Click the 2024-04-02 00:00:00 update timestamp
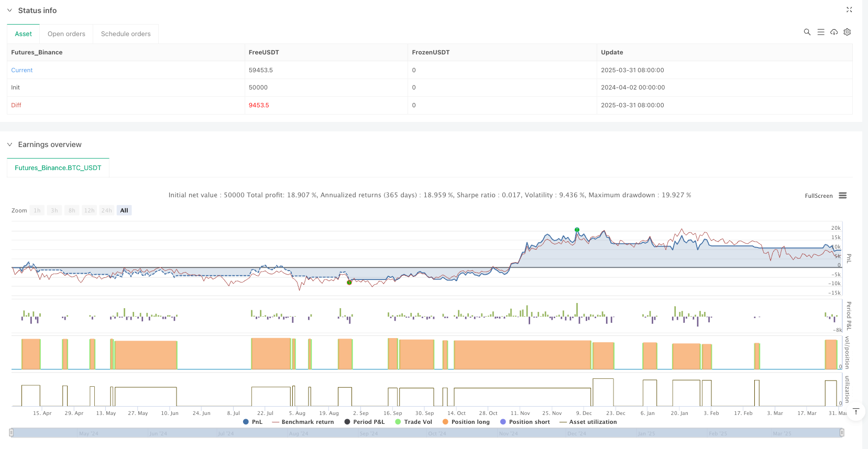The image size is (868, 449). point(633,87)
